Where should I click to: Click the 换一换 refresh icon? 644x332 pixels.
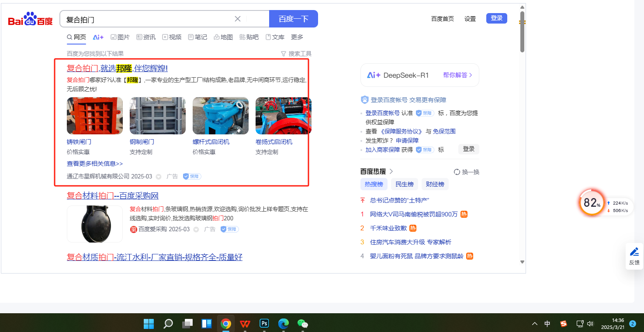pos(457,172)
